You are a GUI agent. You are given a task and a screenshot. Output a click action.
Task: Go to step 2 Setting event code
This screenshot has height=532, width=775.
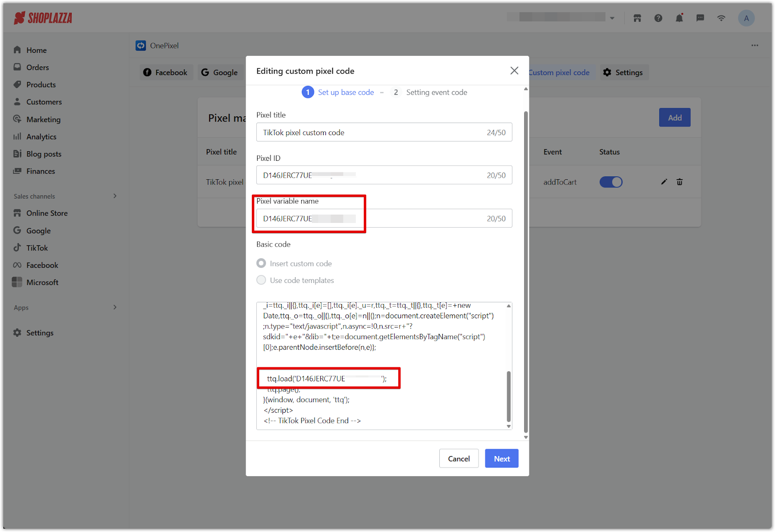point(429,93)
